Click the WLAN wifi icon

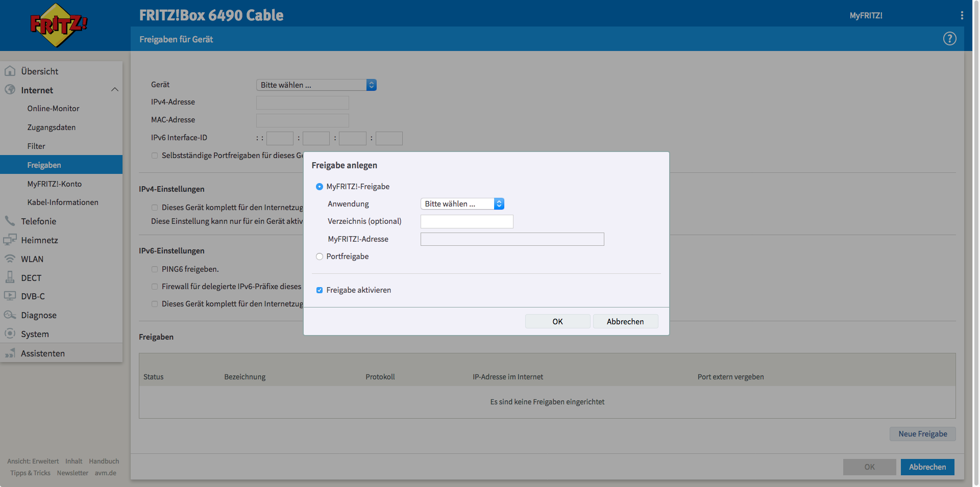click(x=10, y=259)
